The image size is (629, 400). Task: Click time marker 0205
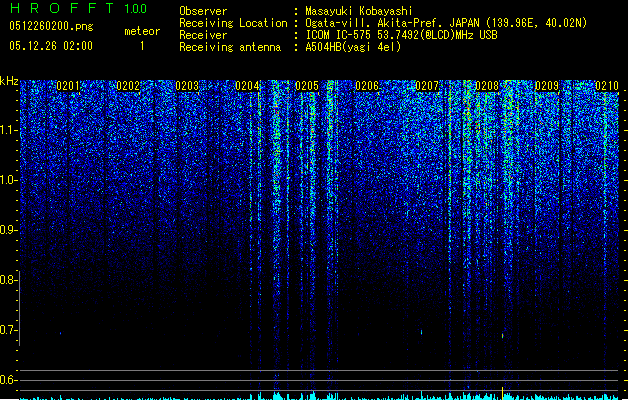(307, 86)
